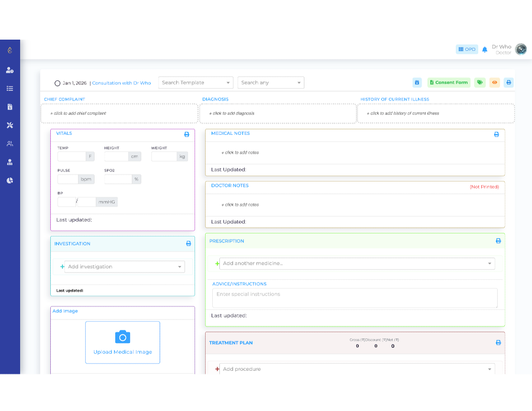This screenshot has width=532, height=411.
Task: Open the add patient sidebar icon
Action: (10, 70)
